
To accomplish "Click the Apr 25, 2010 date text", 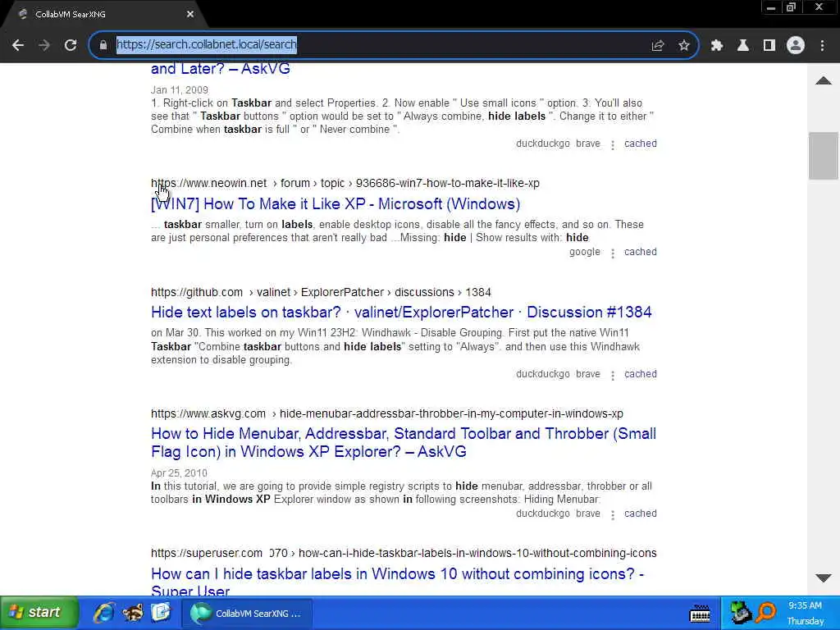I will pyautogui.click(x=179, y=473).
